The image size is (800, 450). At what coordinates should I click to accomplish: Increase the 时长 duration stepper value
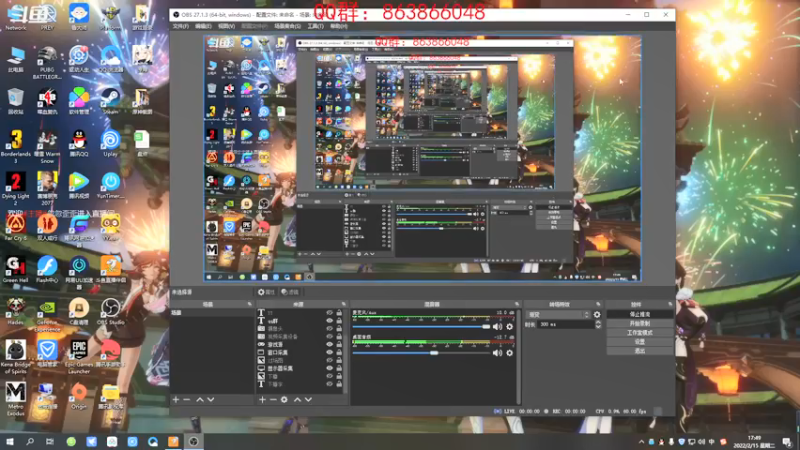click(598, 322)
